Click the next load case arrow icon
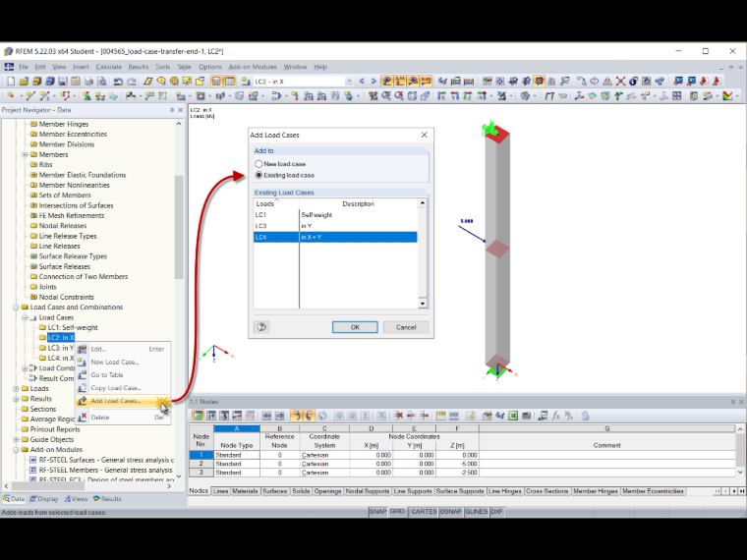Image resolution: width=747 pixels, height=560 pixels. coord(373,82)
